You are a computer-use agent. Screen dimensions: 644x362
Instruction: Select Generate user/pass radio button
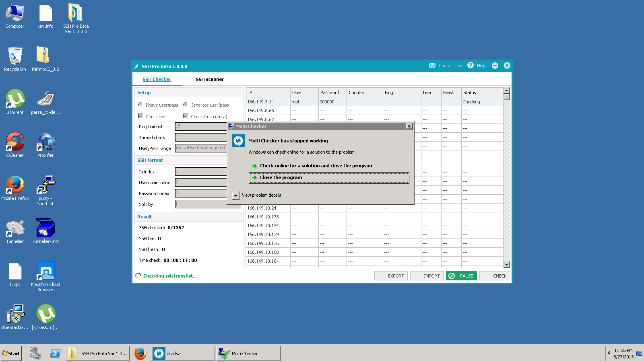point(186,105)
